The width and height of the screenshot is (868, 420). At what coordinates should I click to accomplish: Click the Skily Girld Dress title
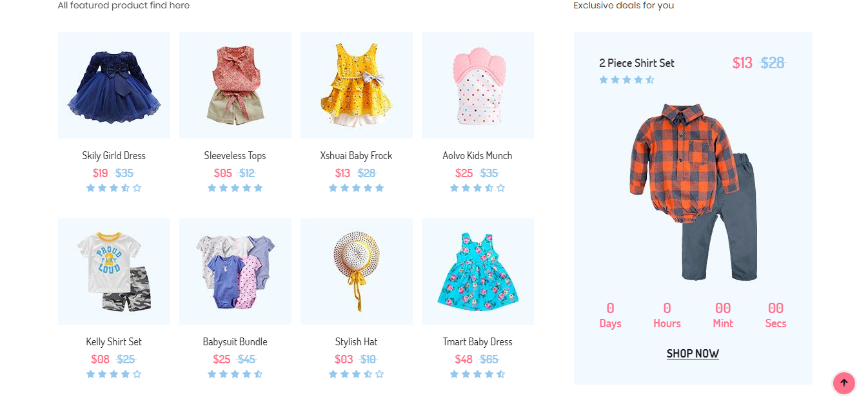pos(114,155)
